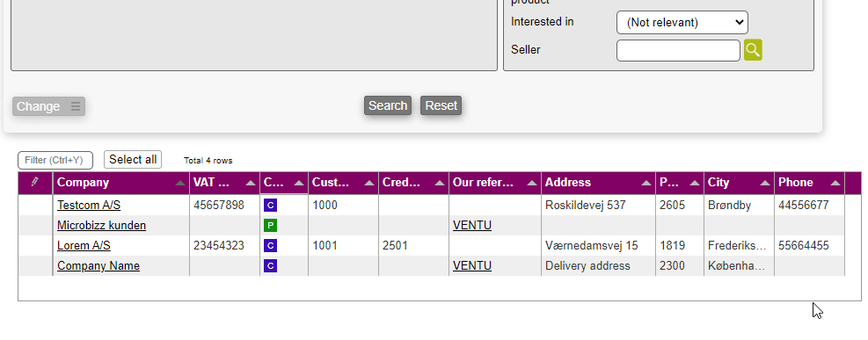Click the Select all button
The width and height of the screenshot is (868, 340).
133,160
